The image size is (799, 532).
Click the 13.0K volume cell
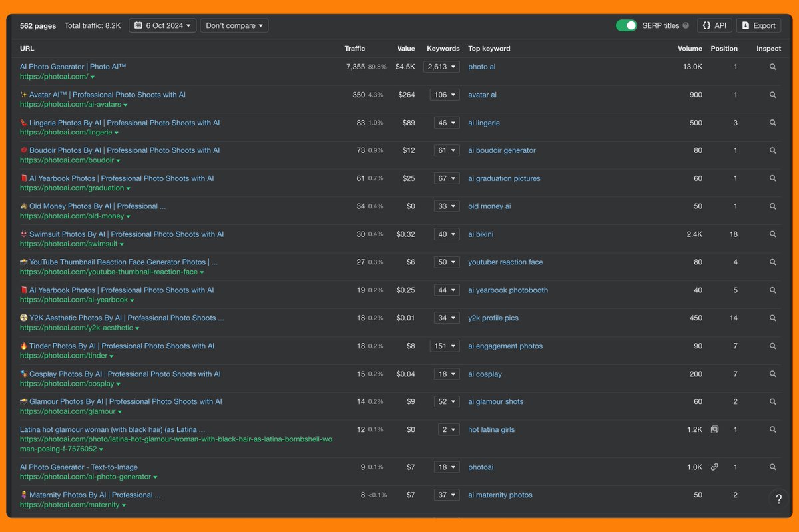[x=692, y=67]
